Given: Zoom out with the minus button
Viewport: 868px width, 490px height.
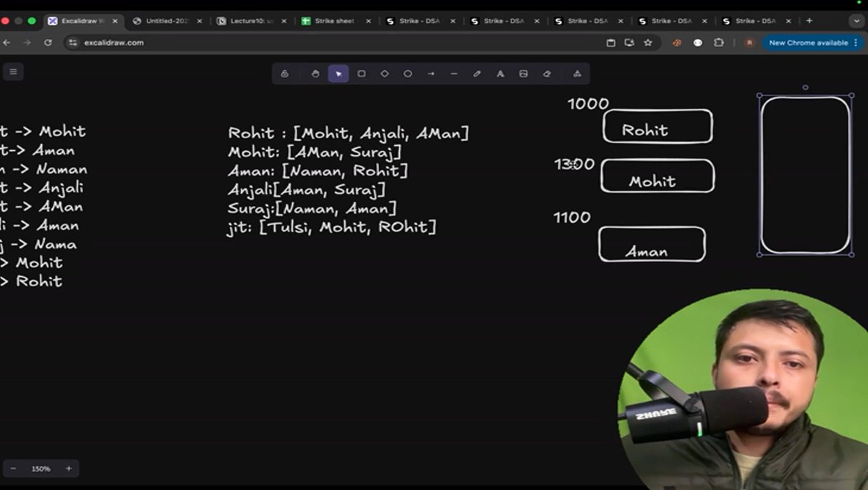Looking at the screenshot, I should coord(13,469).
